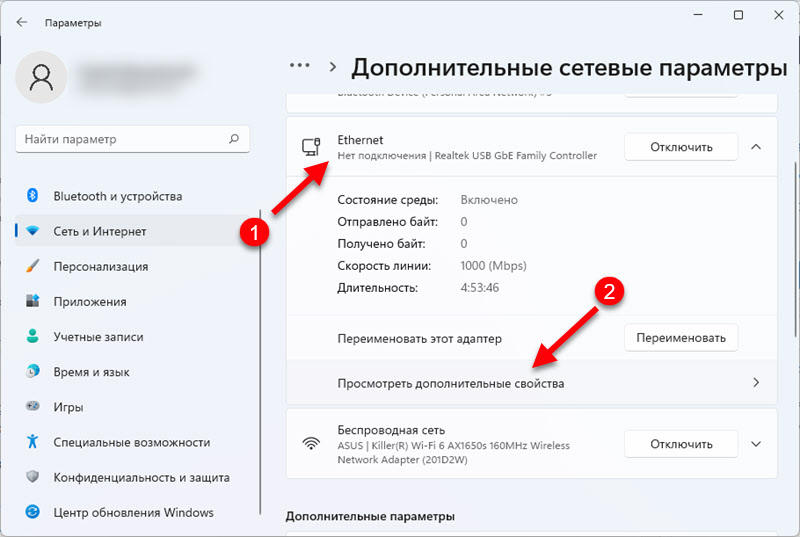800x537 pixels.
Task: Click the Время и язык globe icon
Action: [x=32, y=372]
